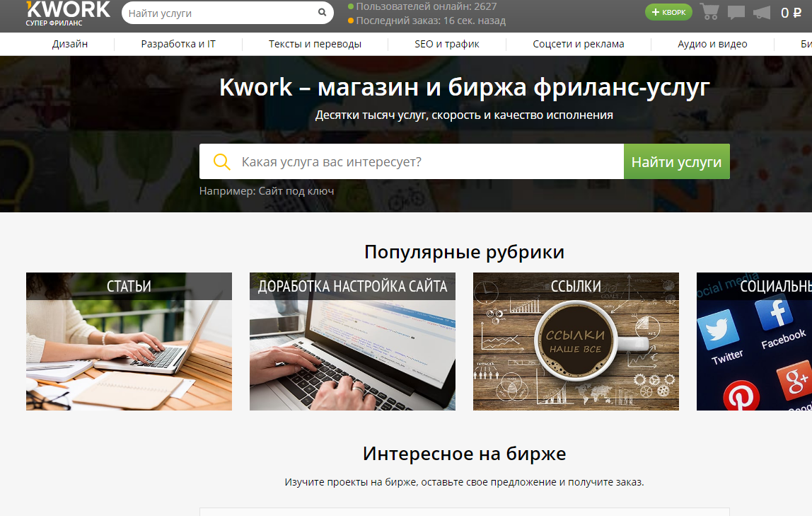Open the ДОРАБОТКА НАСТРОЙКА САЙТА rubric

pos(352,341)
